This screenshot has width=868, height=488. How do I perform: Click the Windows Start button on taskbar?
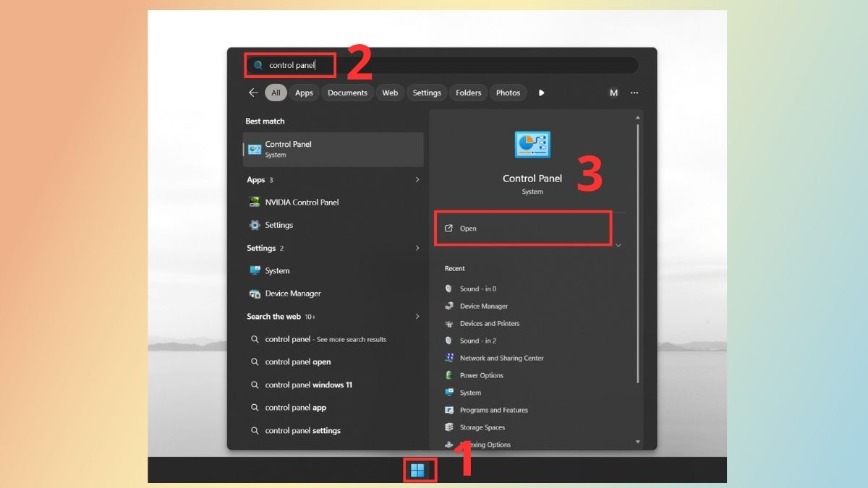tap(417, 471)
